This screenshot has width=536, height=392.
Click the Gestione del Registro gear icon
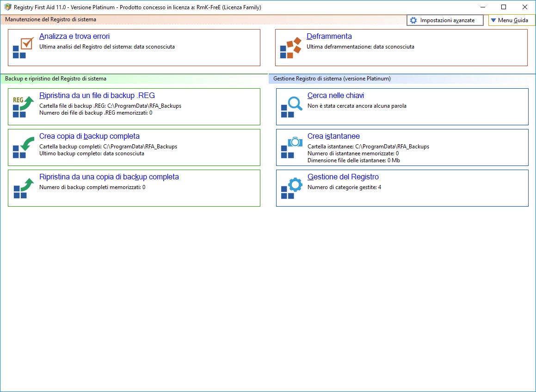(x=291, y=188)
